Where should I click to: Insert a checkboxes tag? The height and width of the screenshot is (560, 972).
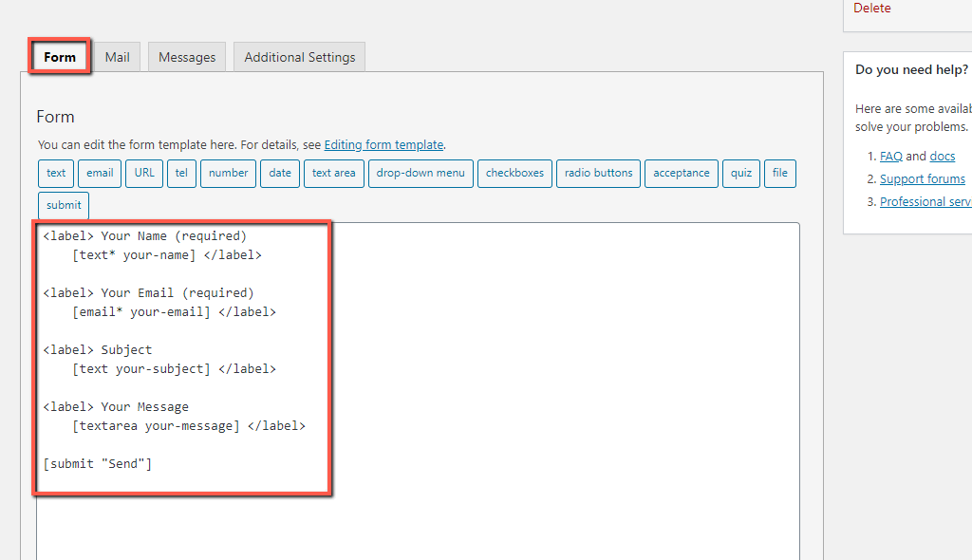pos(514,173)
